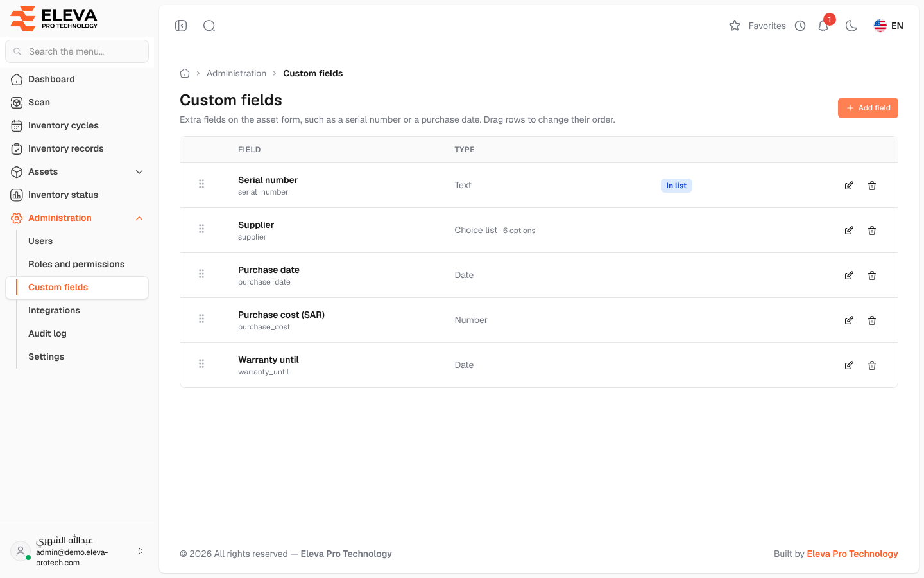Edit the Supplier field

849,231
